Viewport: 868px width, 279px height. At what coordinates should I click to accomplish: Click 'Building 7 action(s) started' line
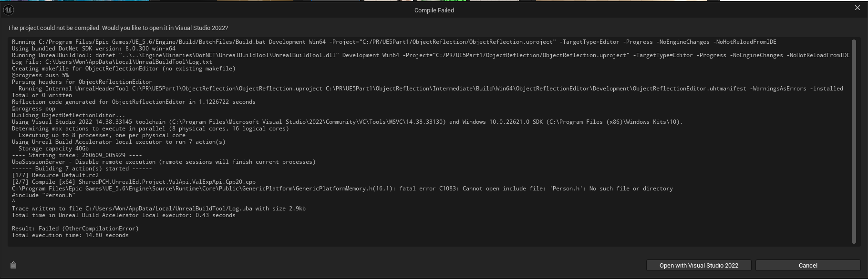click(x=82, y=169)
